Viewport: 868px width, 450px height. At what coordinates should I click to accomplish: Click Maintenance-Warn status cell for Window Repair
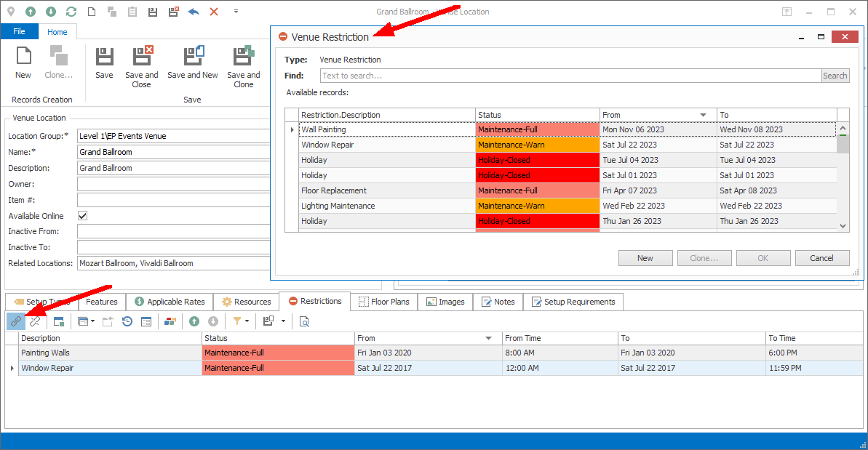538,145
